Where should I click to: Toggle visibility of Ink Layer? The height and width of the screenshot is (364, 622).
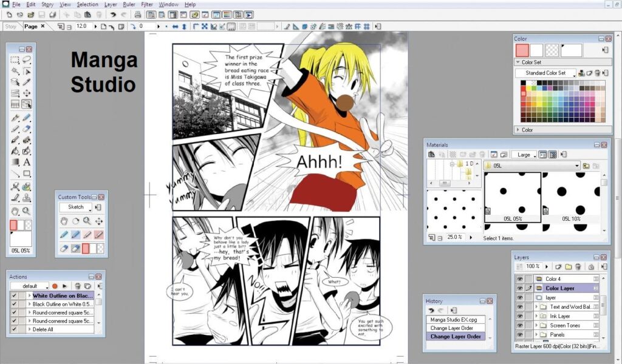(x=519, y=316)
